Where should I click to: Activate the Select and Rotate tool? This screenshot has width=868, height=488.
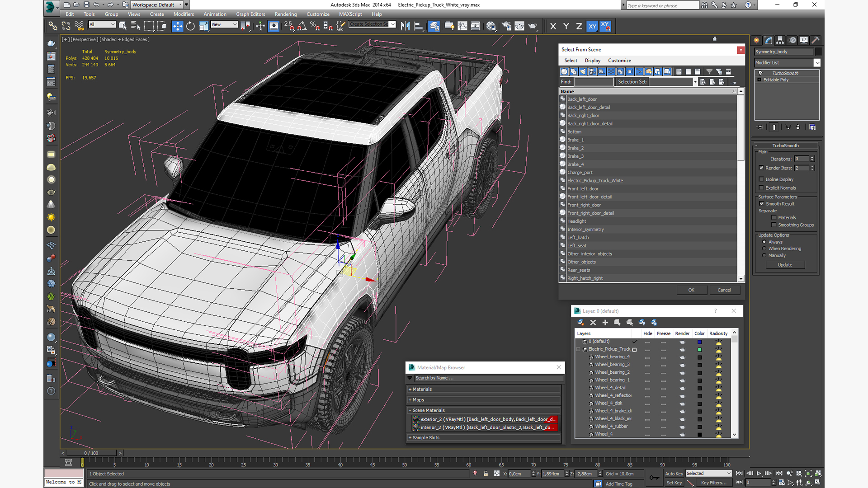190,26
